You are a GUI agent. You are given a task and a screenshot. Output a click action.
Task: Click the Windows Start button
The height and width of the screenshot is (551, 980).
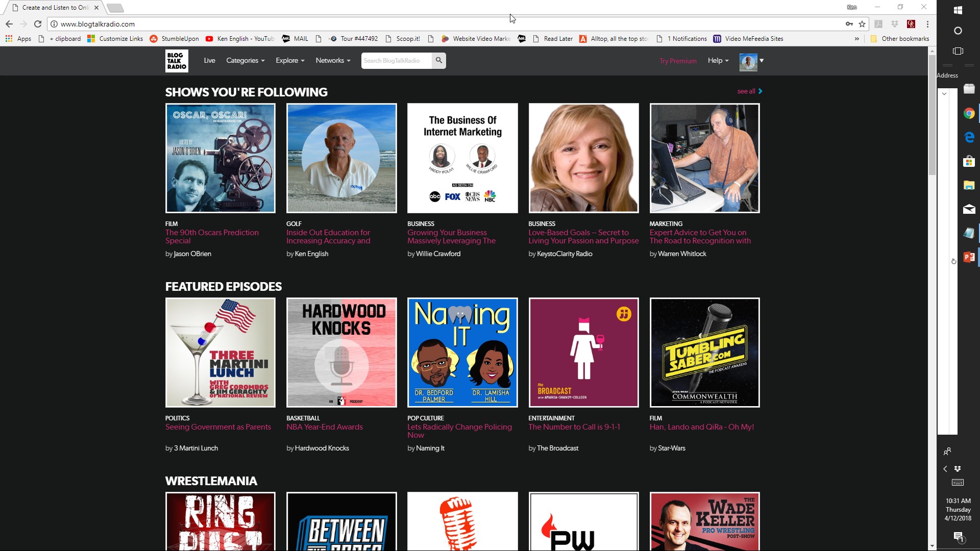point(958,10)
